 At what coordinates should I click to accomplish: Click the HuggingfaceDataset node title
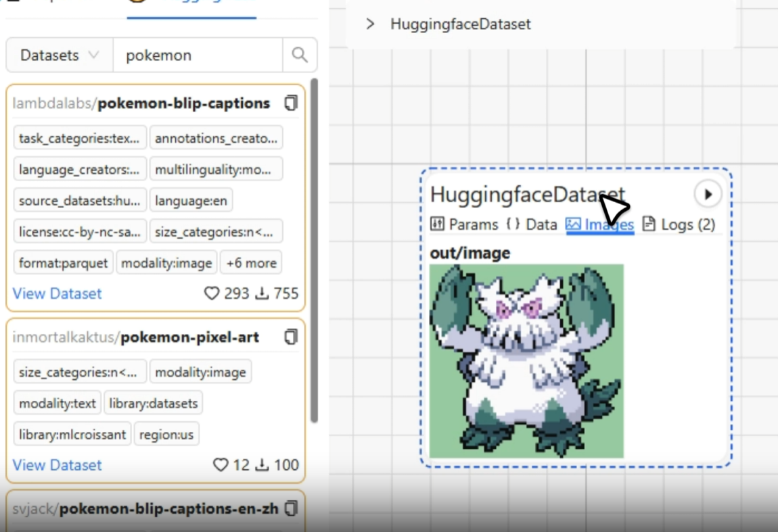point(528,195)
